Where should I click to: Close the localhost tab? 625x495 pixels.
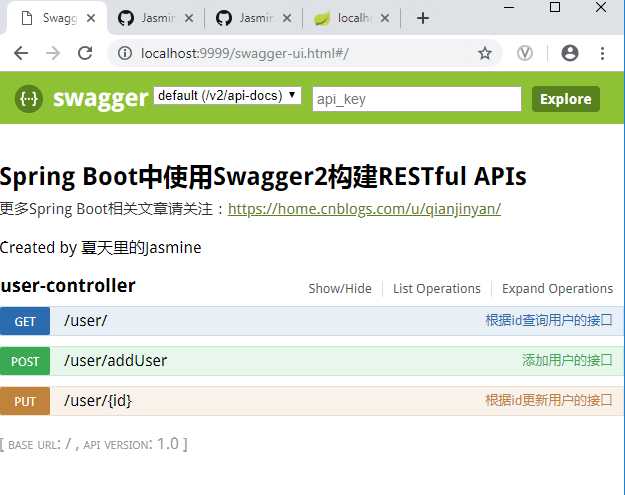coord(385,18)
